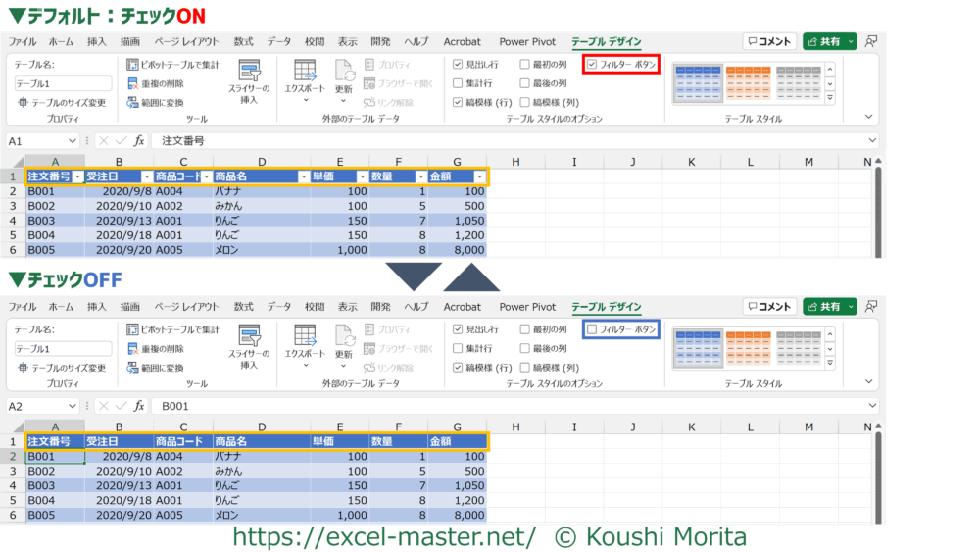The image size is (980, 552).
Task: Open filter dropdown on 商品コード header
Action: point(206,176)
